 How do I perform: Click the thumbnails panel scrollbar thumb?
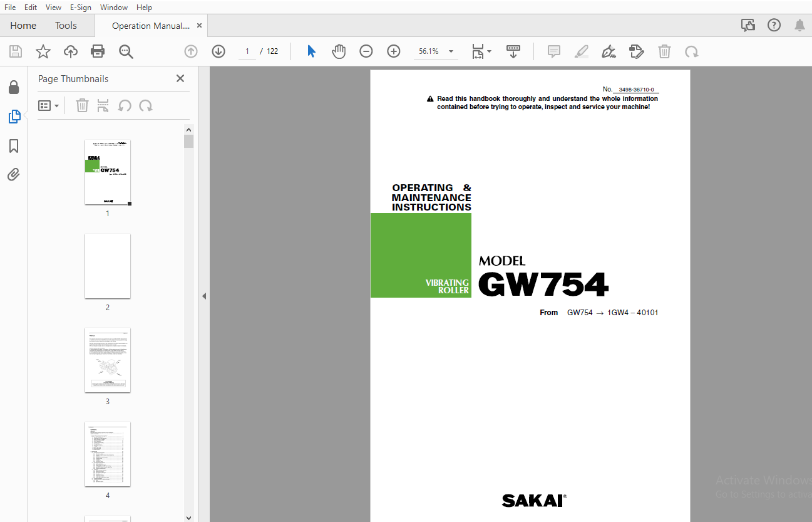click(188, 141)
